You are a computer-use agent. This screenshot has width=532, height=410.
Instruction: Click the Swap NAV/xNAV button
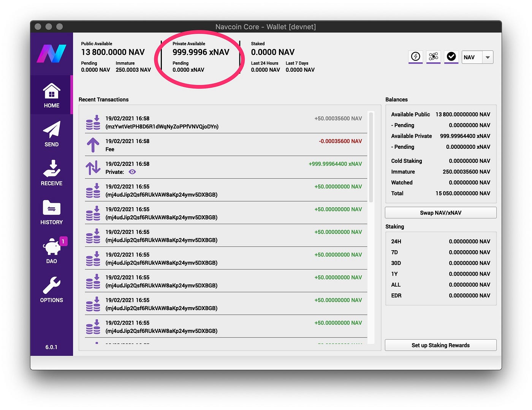coord(441,213)
